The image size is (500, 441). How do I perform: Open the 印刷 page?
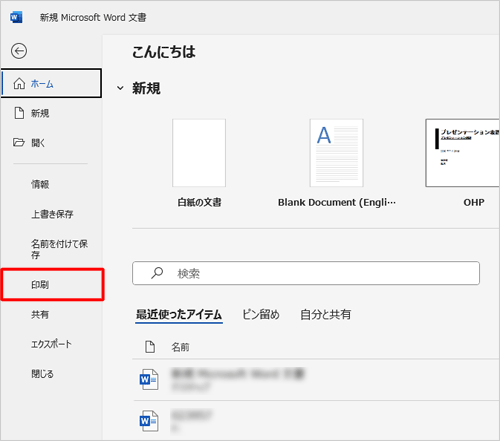(x=52, y=285)
